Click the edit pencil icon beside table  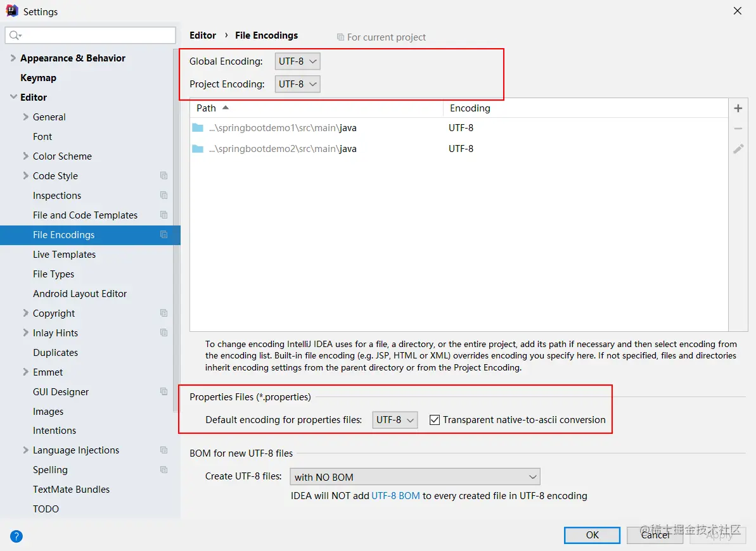click(x=738, y=149)
